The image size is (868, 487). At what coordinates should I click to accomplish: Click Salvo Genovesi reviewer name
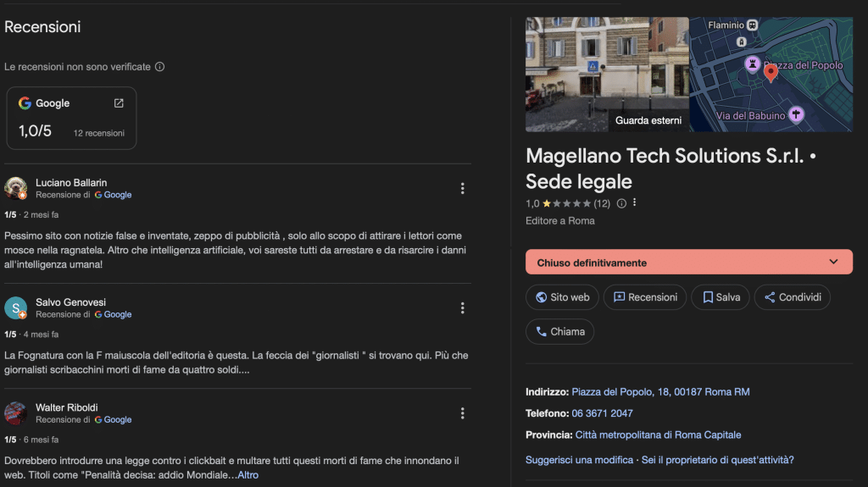(70, 302)
